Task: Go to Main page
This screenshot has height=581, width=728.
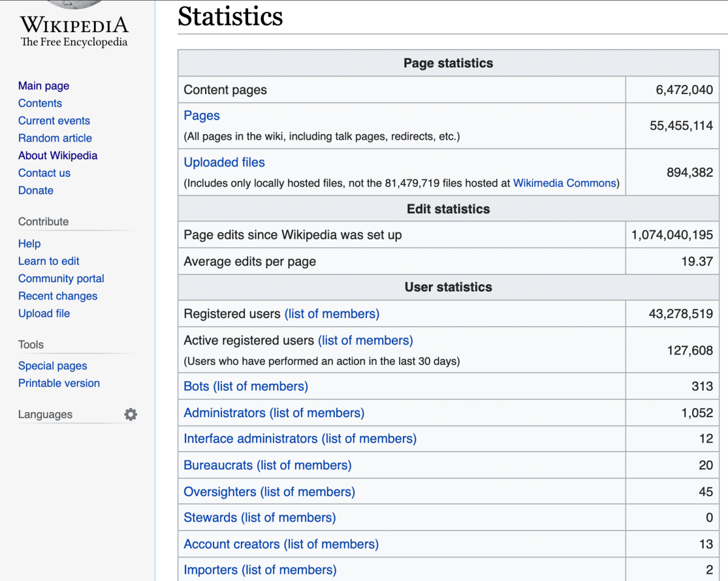Action: (44, 86)
